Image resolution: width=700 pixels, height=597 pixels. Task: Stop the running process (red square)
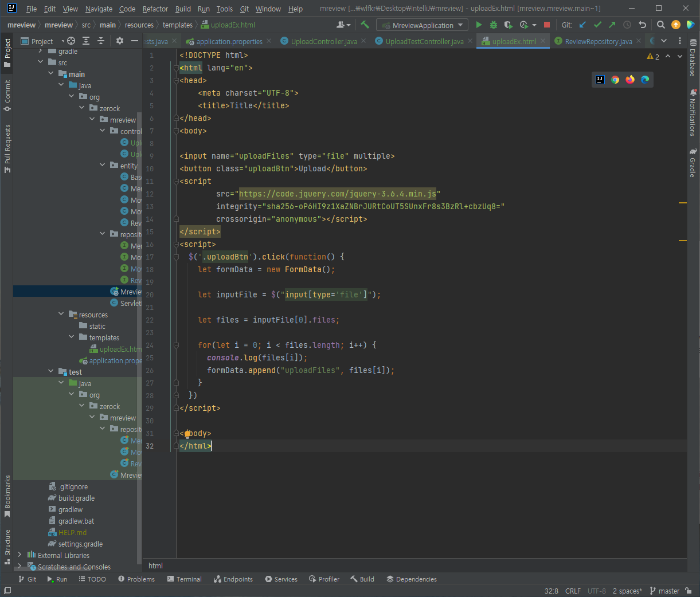point(547,25)
